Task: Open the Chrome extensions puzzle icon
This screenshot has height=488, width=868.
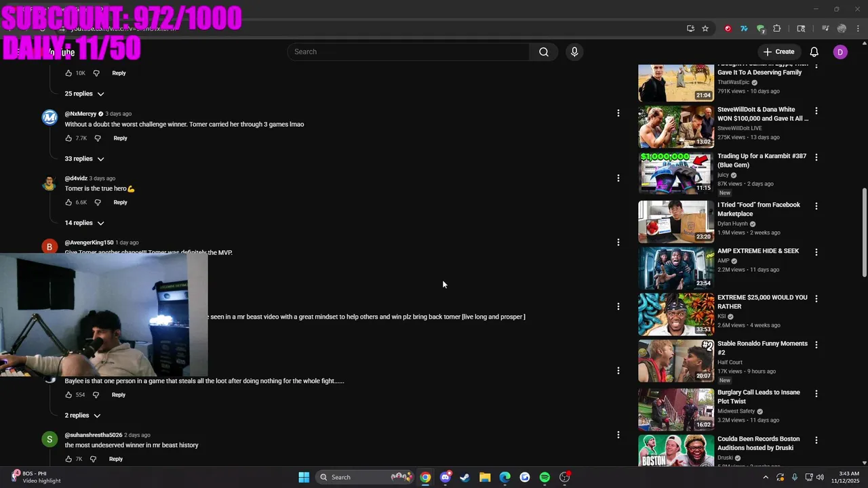Action: (x=777, y=28)
